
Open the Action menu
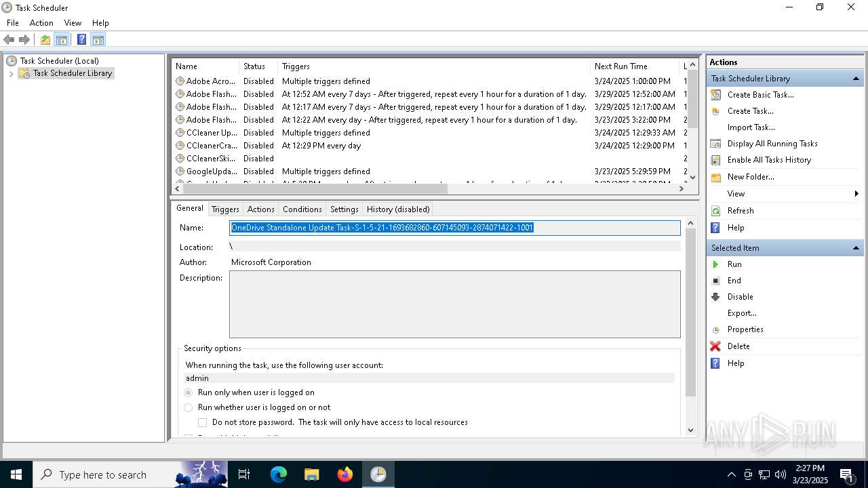pos(41,23)
